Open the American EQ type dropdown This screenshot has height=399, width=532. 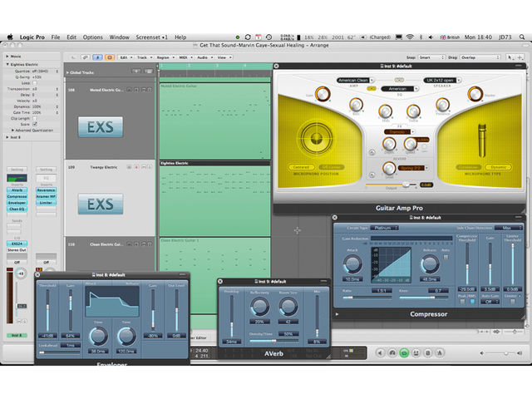pos(400,89)
